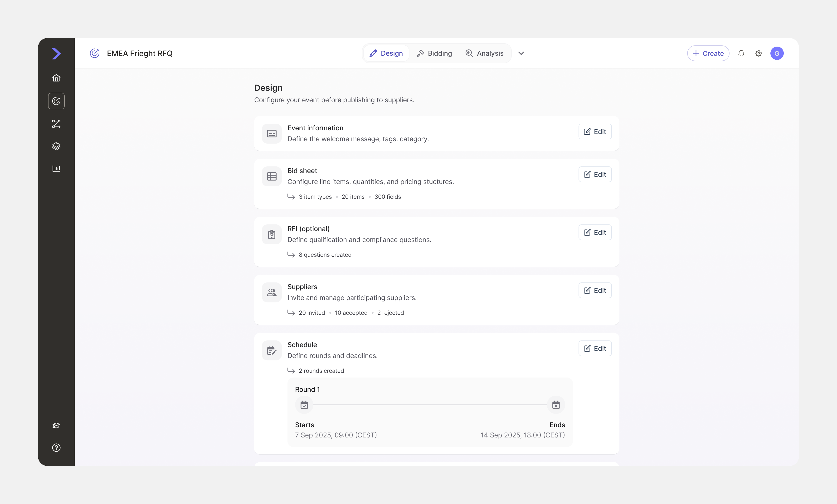Switch to the Bidding tab
Screen dimensions: 837x504
(434, 53)
